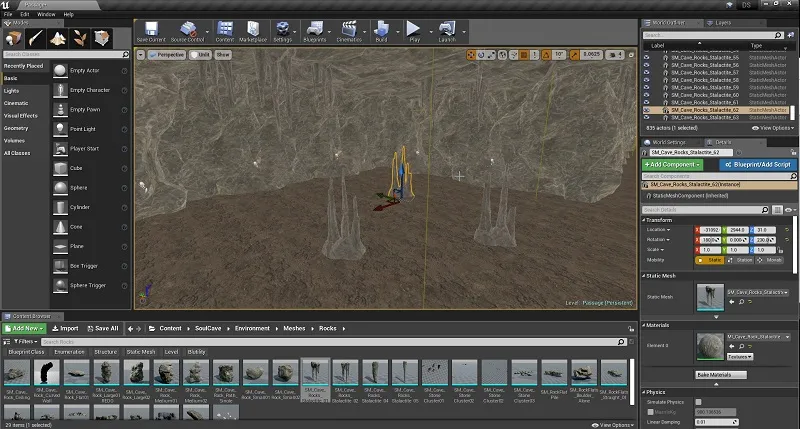Select the Lights category in Modes panel

point(11,91)
